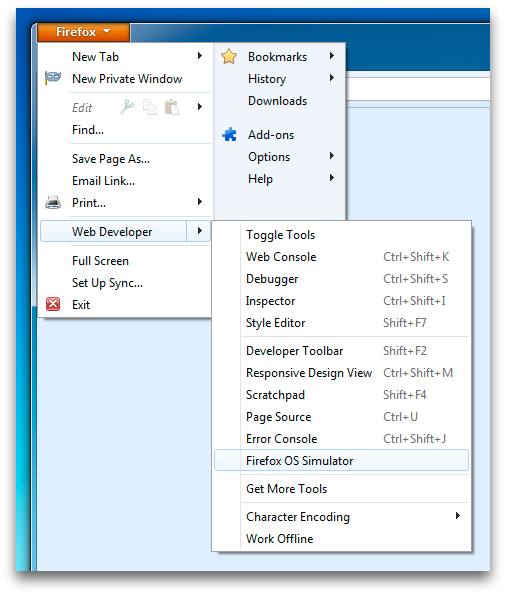Expand the Help submenu arrow

point(332,178)
